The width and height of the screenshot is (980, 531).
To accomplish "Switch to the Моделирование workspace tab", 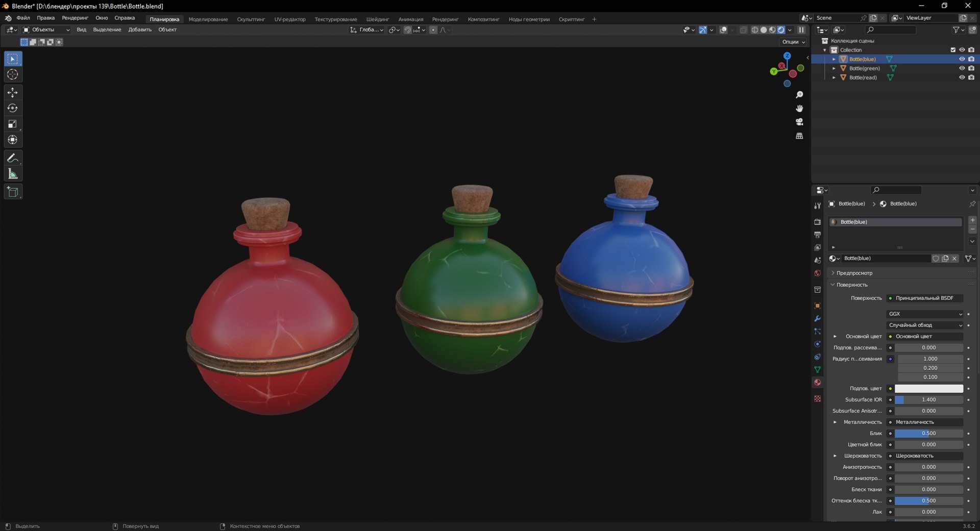I will click(208, 19).
